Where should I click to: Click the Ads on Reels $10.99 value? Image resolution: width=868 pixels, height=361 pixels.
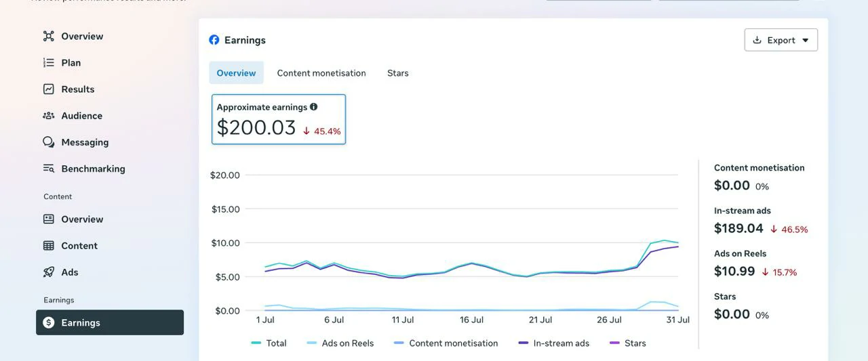click(734, 271)
